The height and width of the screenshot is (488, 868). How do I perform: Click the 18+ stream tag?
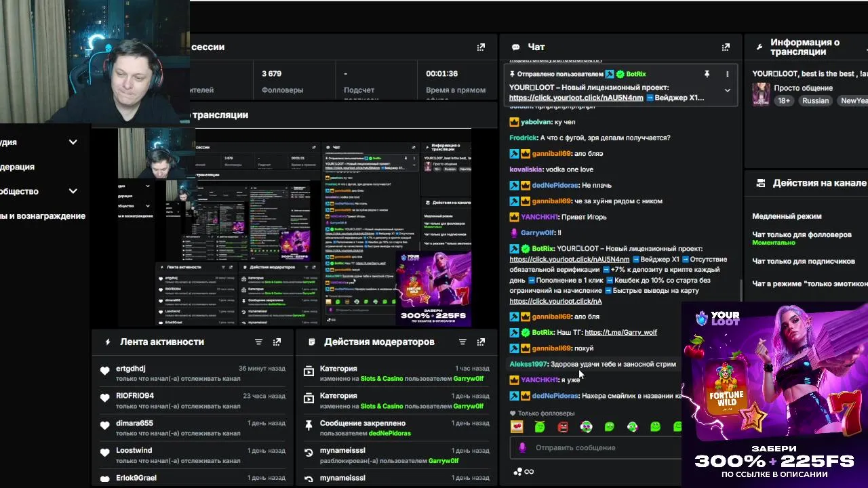click(x=784, y=100)
